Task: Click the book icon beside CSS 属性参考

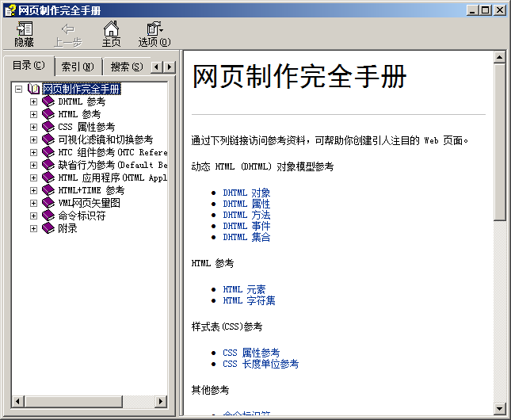Action: 48,127
